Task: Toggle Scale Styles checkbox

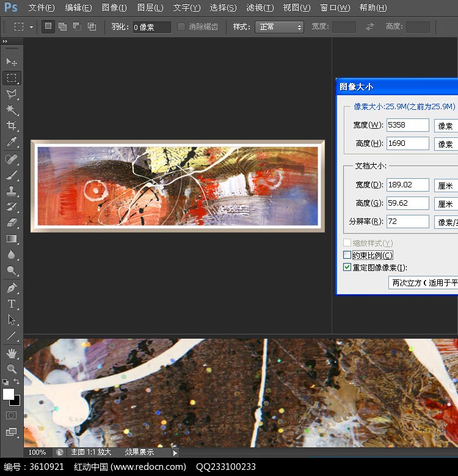Action: 347,242
